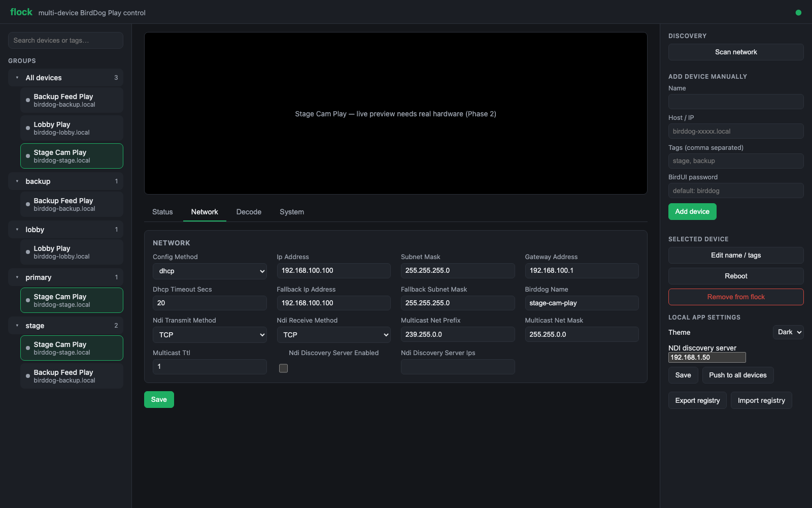Image resolution: width=812 pixels, height=508 pixels.
Task: Focus the Search devices or tags field
Action: click(65, 40)
